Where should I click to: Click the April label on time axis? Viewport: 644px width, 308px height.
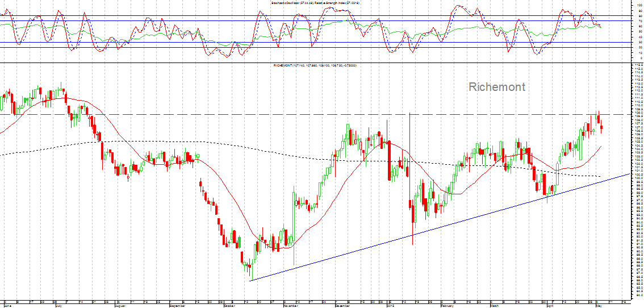point(550,306)
